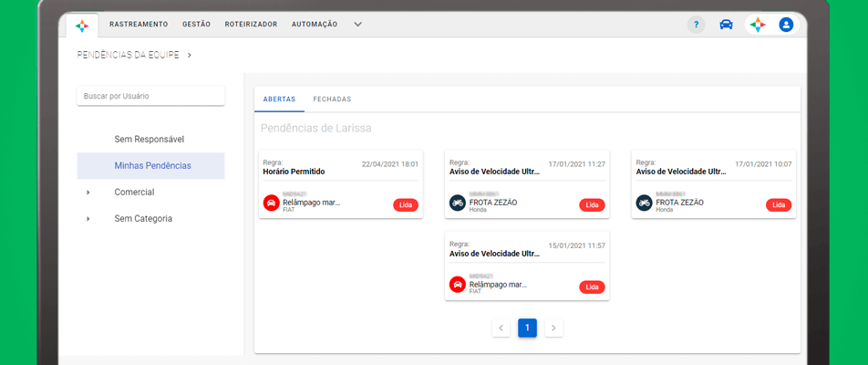The width and height of the screenshot is (868, 365).
Task: Click the date 15/01/2021 11:57
Action: tap(577, 245)
